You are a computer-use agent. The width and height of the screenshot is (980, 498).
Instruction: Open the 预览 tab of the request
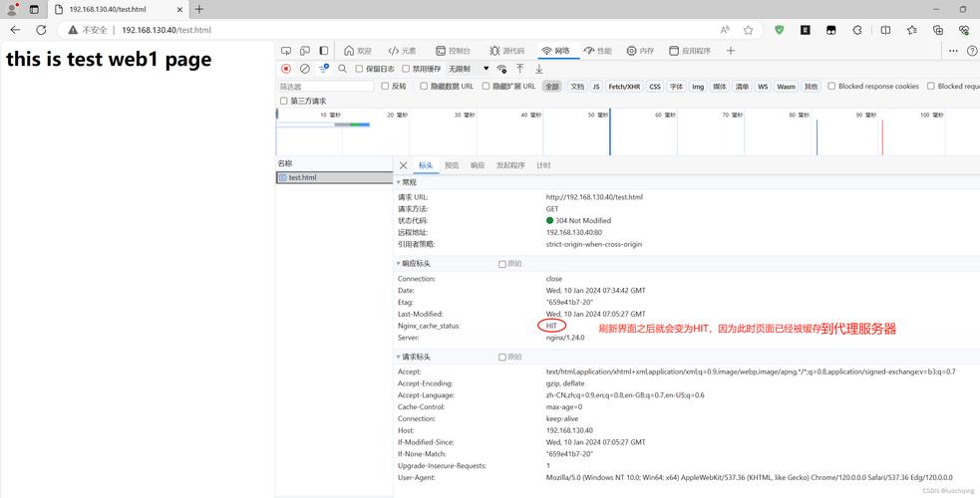pos(452,165)
